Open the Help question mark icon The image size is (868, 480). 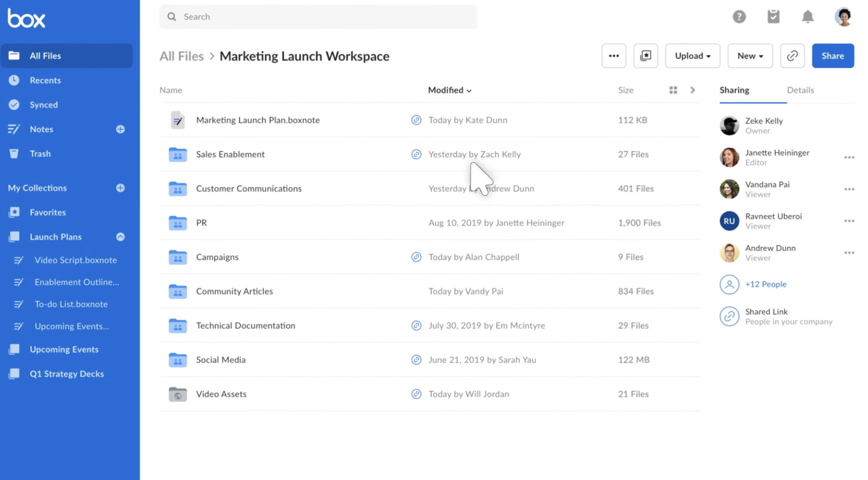pos(739,17)
